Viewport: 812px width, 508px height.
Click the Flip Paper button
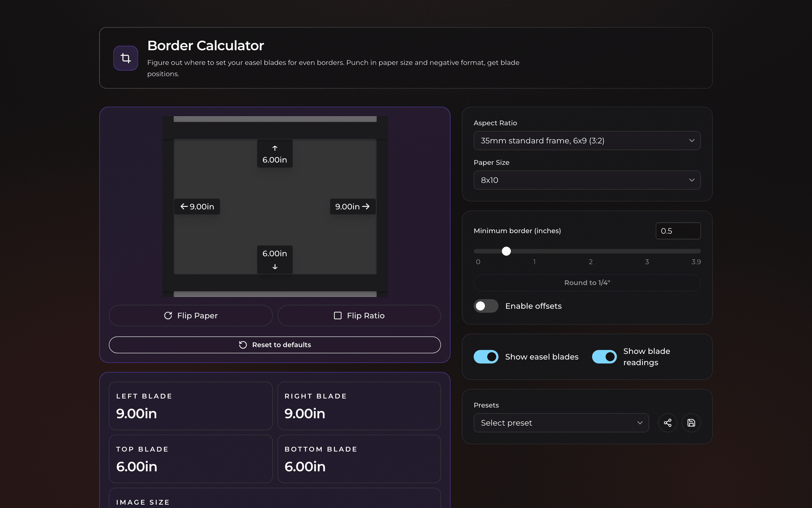pos(191,316)
